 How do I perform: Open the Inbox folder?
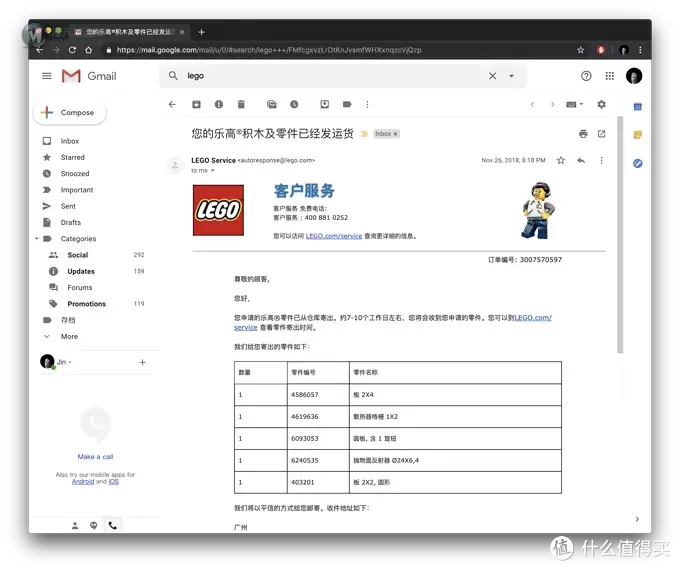tap(70, 141)
